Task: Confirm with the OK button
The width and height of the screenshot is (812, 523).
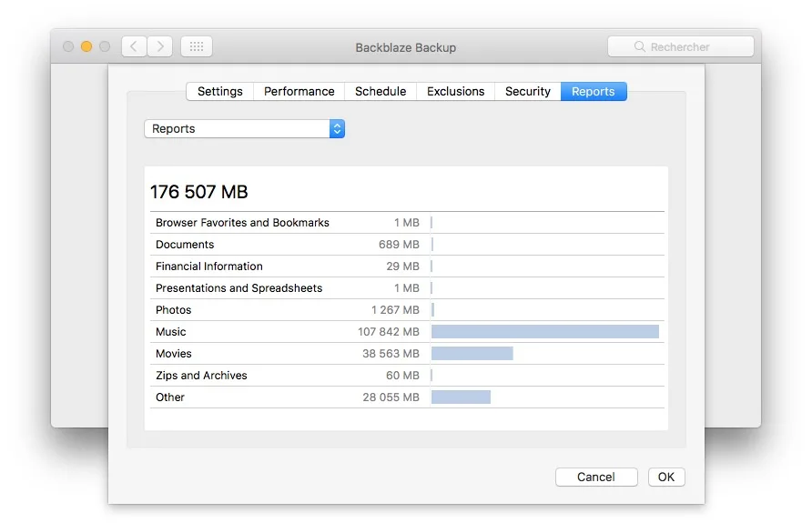Action: [666, 477]
